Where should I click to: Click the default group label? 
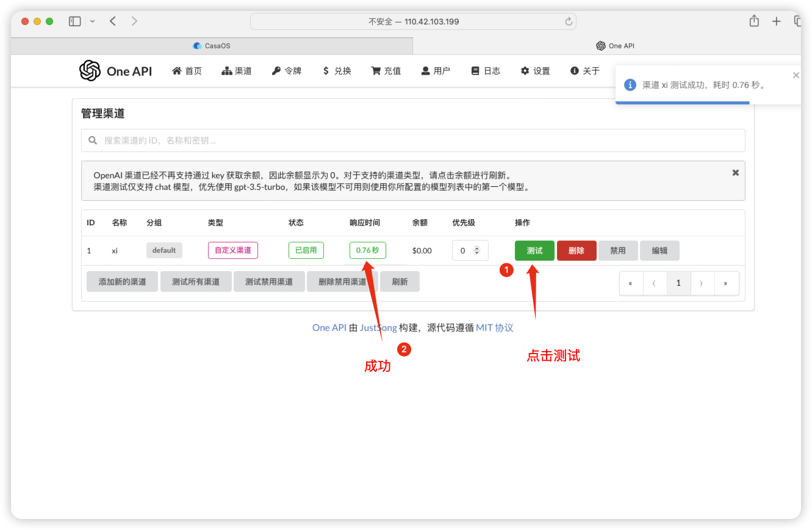coord(164,250)
